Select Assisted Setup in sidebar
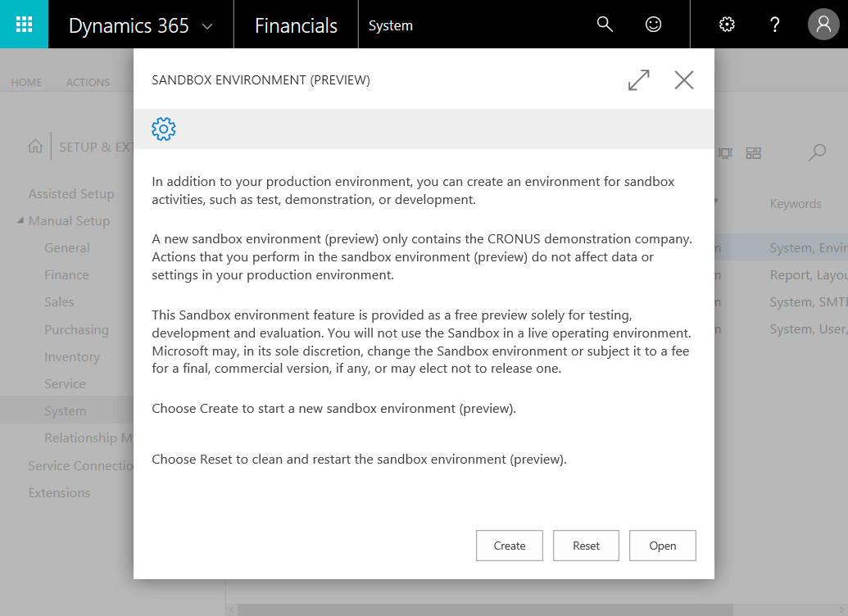This screenshot has width=848, height=616. [x=71, y=194]
